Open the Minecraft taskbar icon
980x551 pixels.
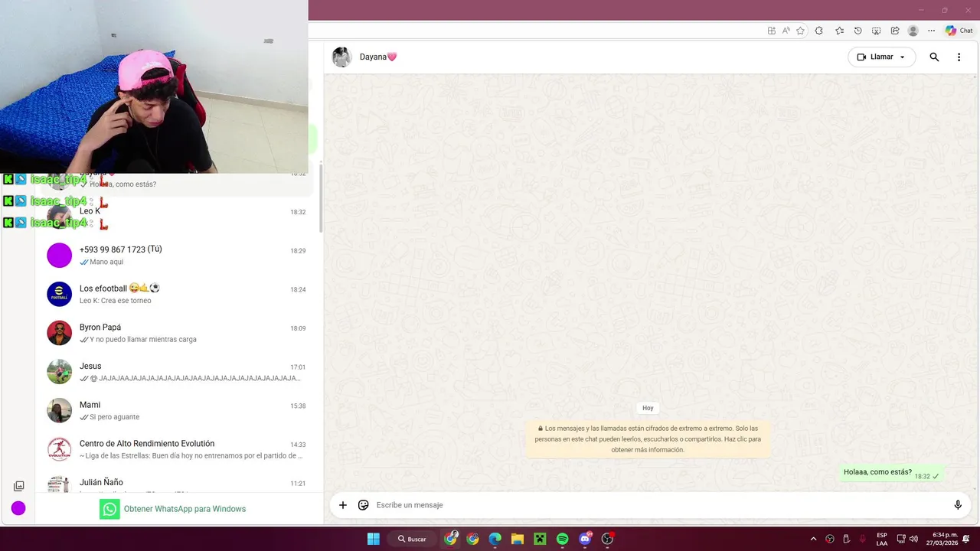coord(540,539)
